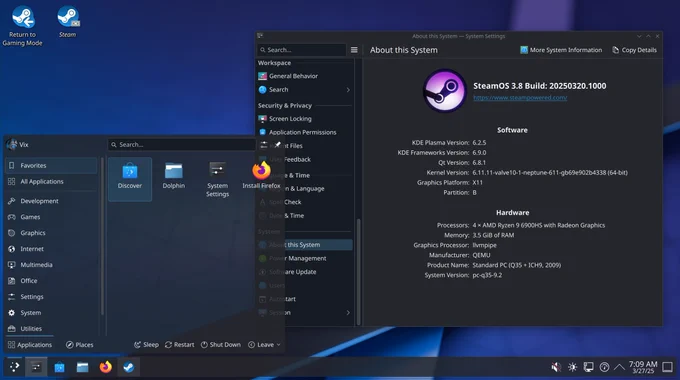
Task: Click the Show Desktop icon on taskbar
Action: point(667,367)
